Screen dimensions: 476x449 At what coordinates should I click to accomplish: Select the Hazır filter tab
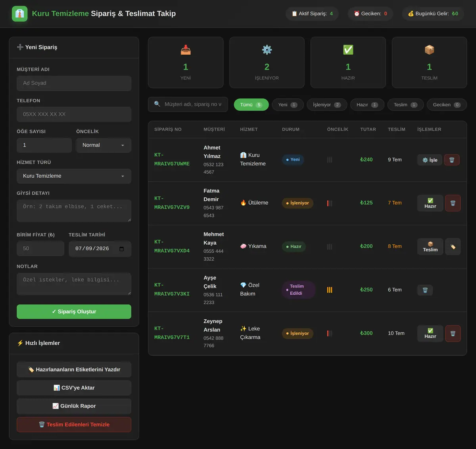point(367,105)
